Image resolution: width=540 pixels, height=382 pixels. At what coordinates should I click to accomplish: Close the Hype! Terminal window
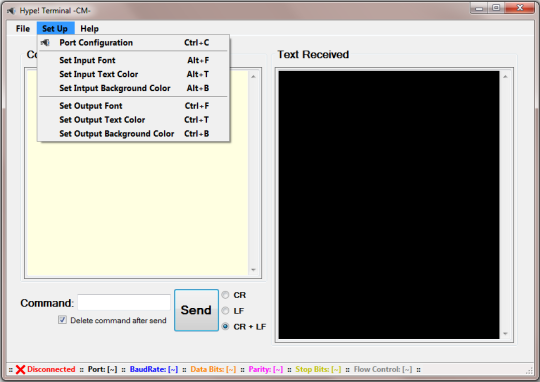(520, 8)
